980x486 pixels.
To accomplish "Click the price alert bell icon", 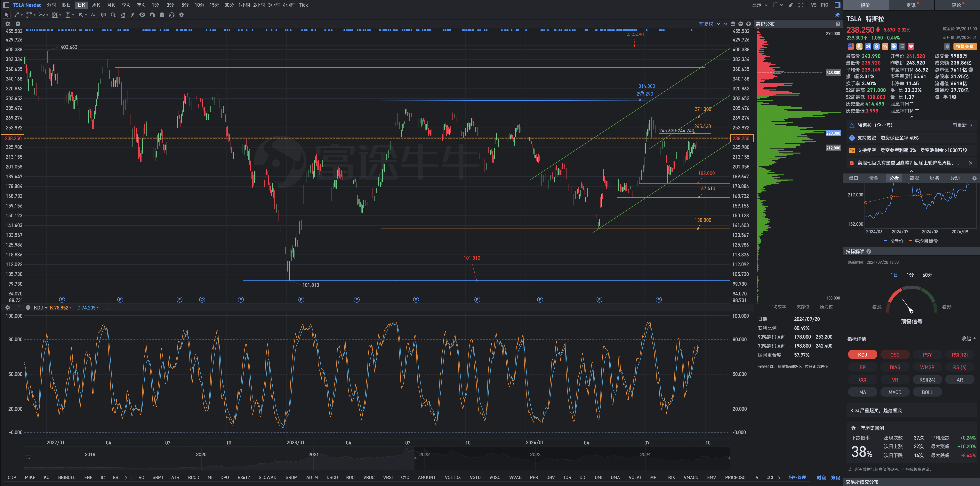I will pyautogui.click(x=947, y=46).
